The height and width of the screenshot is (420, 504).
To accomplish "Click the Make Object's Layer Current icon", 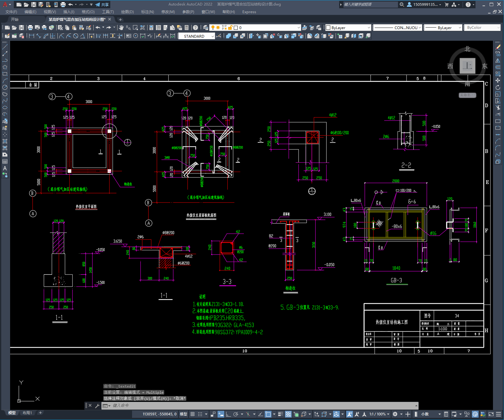I will (304, 28).
